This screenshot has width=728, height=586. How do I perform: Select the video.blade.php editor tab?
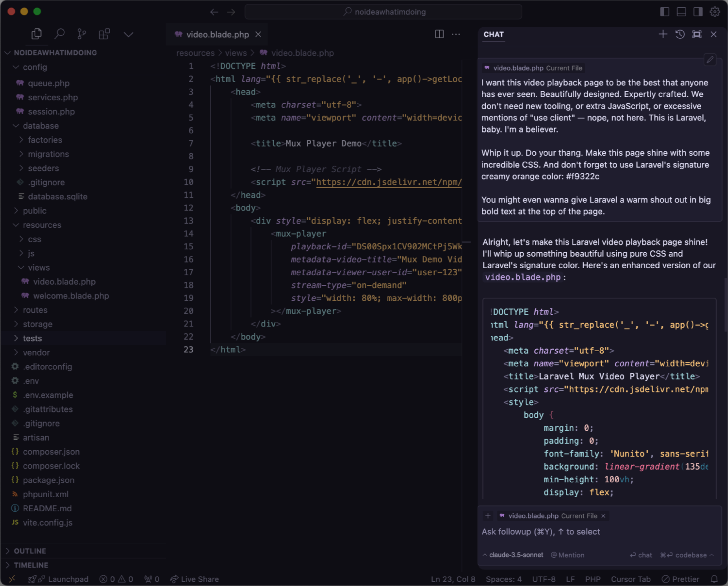click(x=217, y=35)
